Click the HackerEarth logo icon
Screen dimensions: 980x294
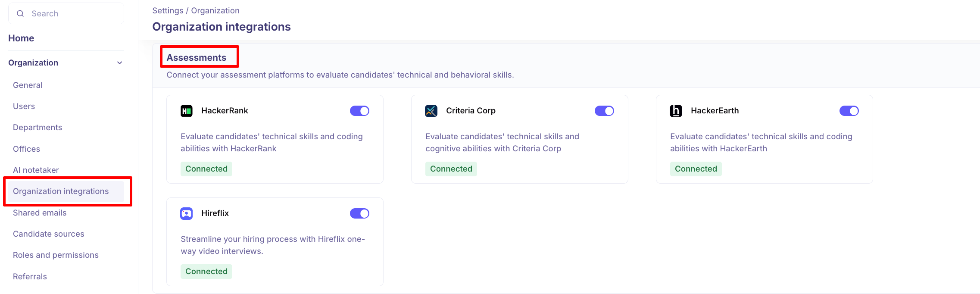pyautogui.click(x=676, y=111)
